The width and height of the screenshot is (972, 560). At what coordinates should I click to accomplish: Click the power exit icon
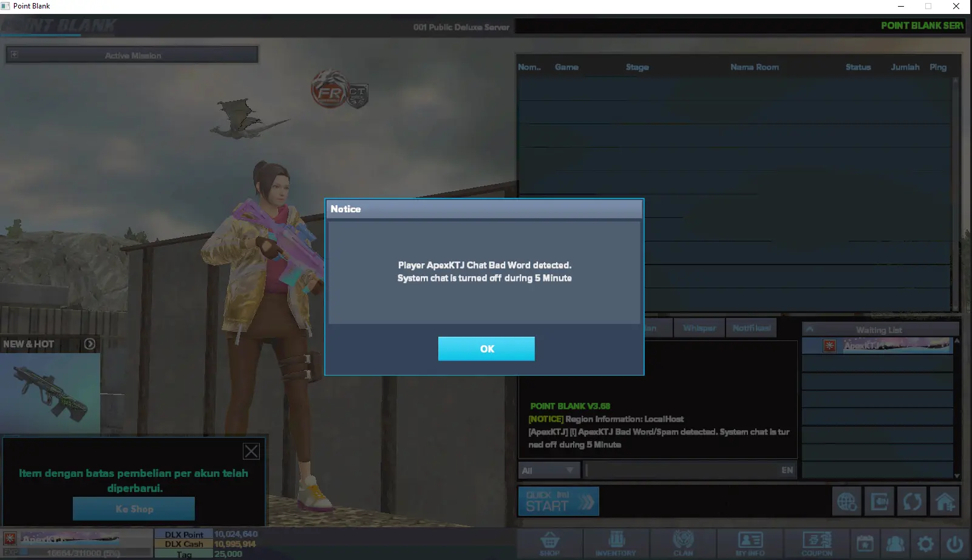954,544
